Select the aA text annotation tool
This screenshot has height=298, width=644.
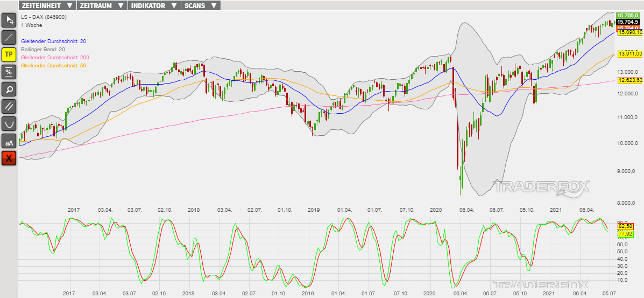click(9, 141)
